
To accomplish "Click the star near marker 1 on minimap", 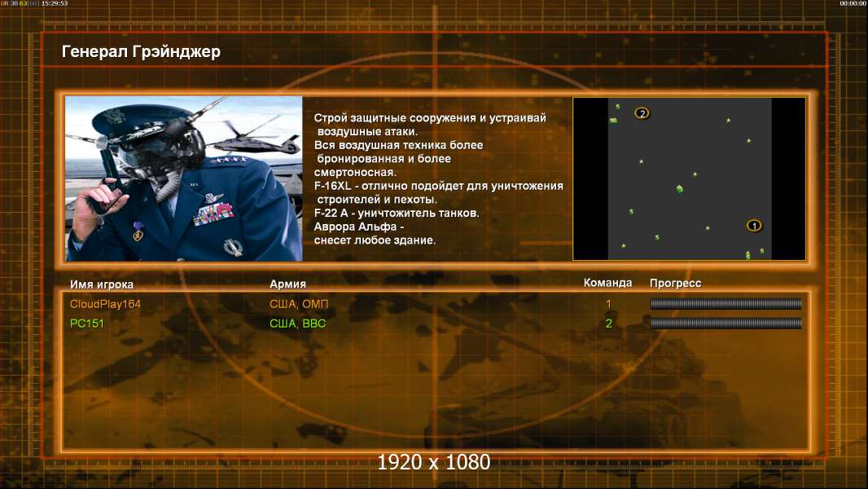I will [708, 227].
